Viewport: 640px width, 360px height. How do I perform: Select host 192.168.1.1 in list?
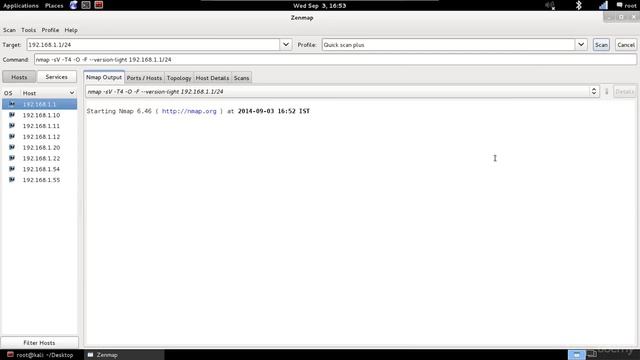(x=40, y=104)
